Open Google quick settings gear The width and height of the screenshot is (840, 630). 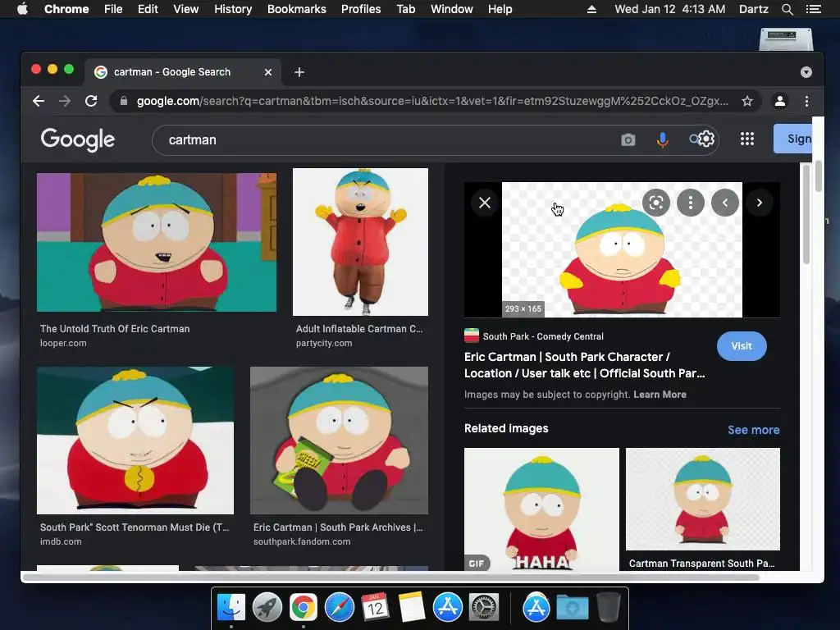coord(706,139)
